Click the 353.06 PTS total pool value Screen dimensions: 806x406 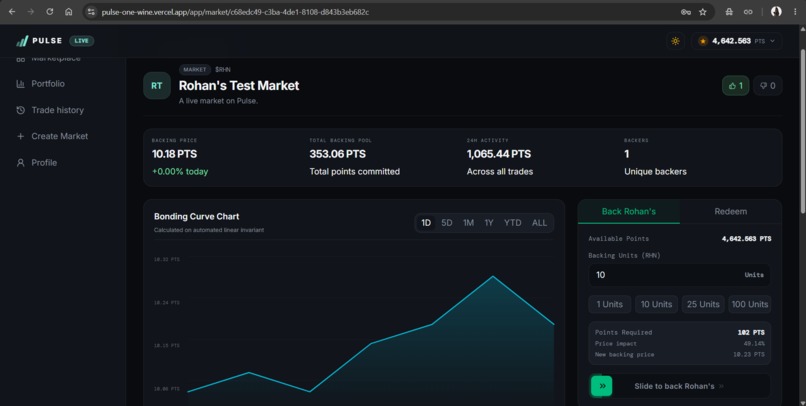338,154
